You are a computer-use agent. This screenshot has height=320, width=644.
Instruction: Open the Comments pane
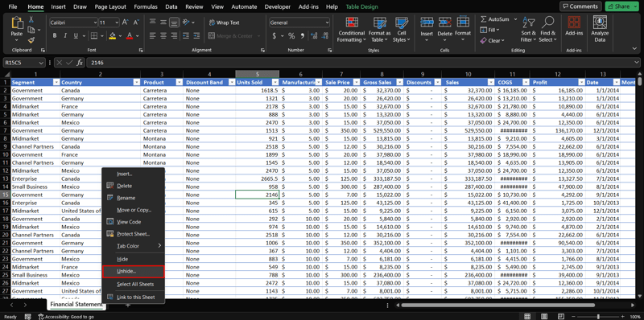coord(580,6)
